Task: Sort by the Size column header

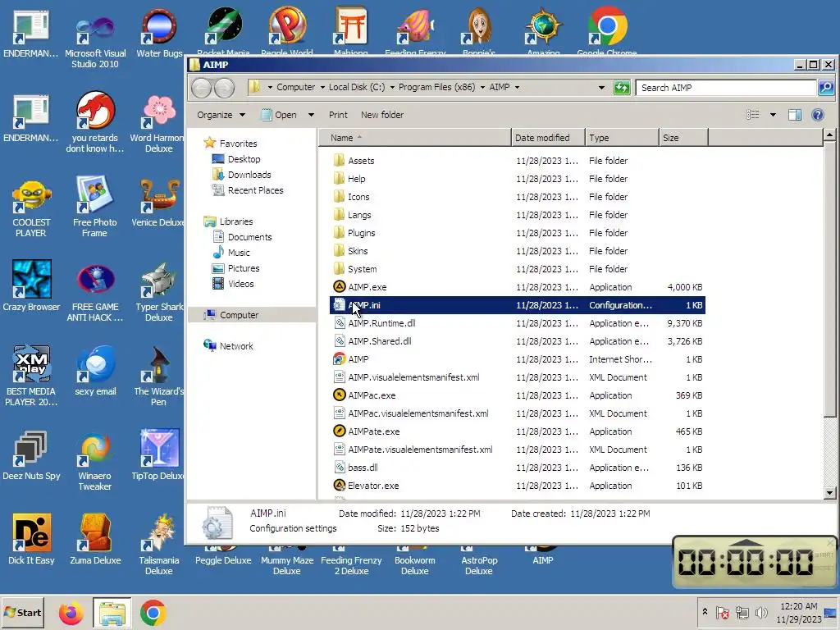Action: 683,138
